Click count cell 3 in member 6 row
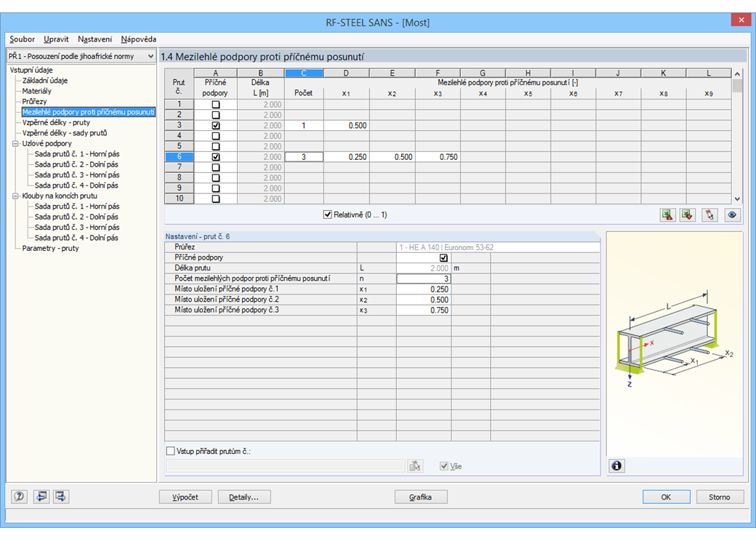 [x=304, y=157]
